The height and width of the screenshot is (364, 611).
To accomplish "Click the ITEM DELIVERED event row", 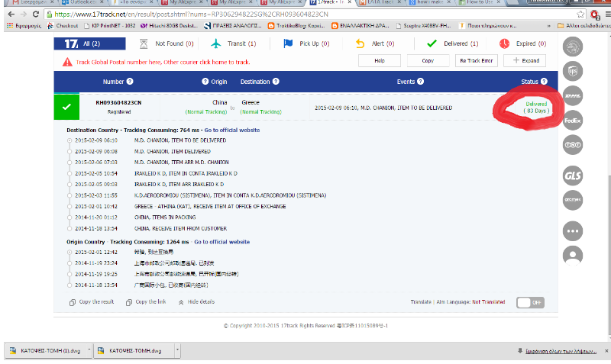I will tap(173, 151).
